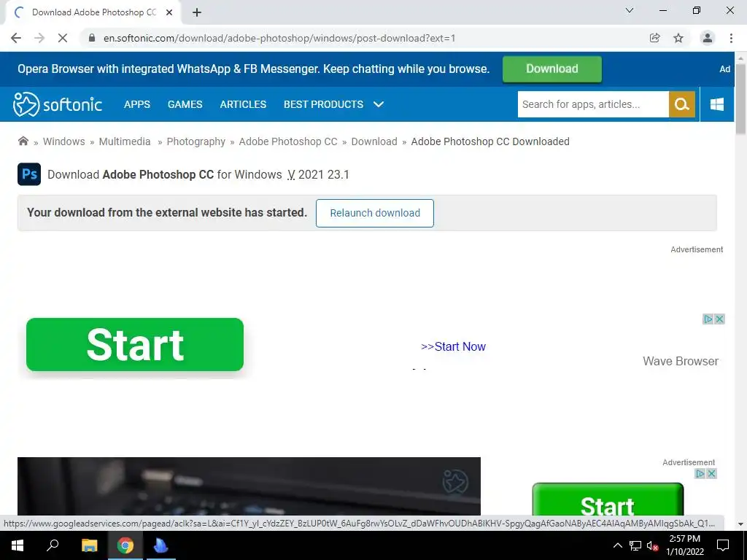Open File Explorer from taskbar

click(89, 545)
